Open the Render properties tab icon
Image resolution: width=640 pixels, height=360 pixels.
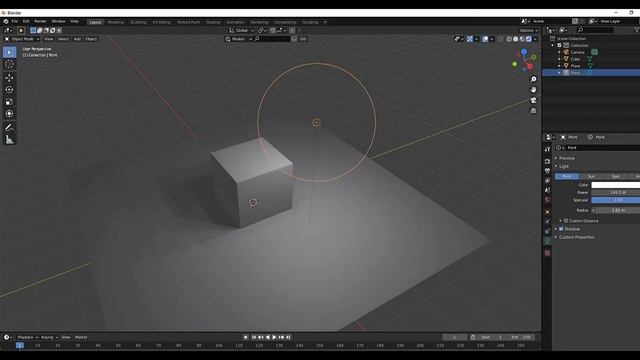547,161
